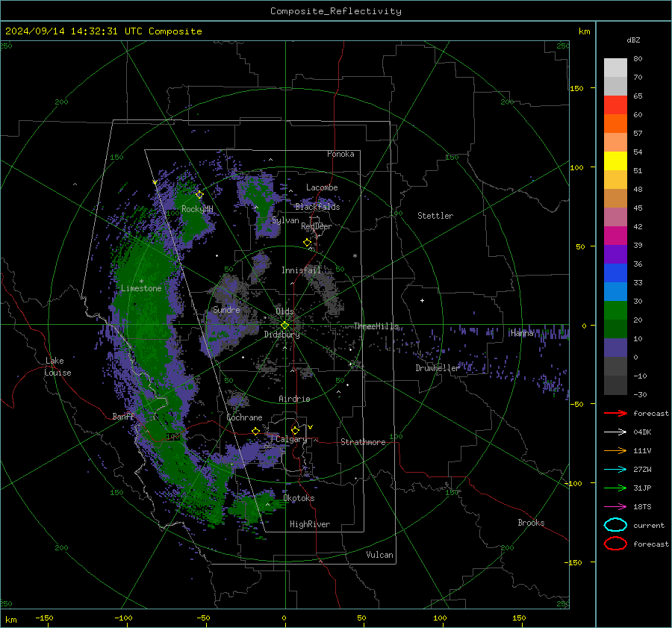
Task: Click the yellow diamond marker near RockyMH
Action: [199, 195]
